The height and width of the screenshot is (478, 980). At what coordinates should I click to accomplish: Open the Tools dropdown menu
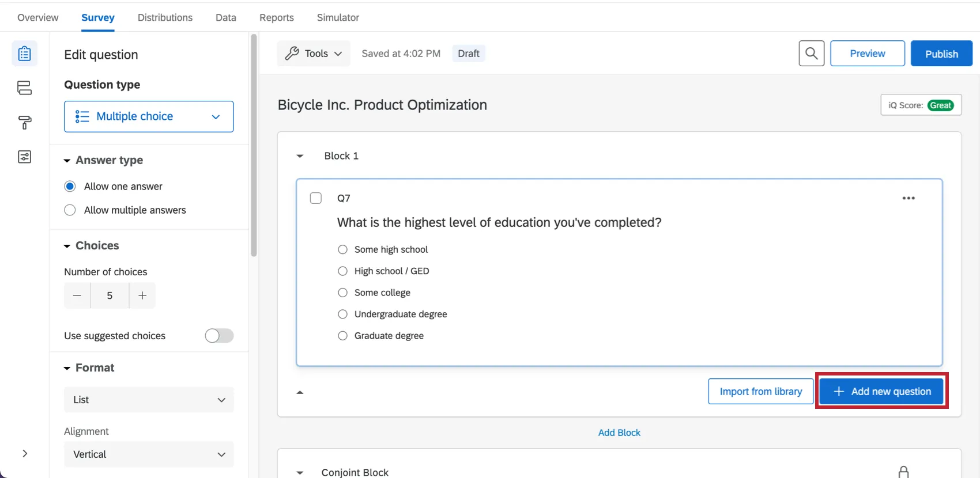click(314, 54)
